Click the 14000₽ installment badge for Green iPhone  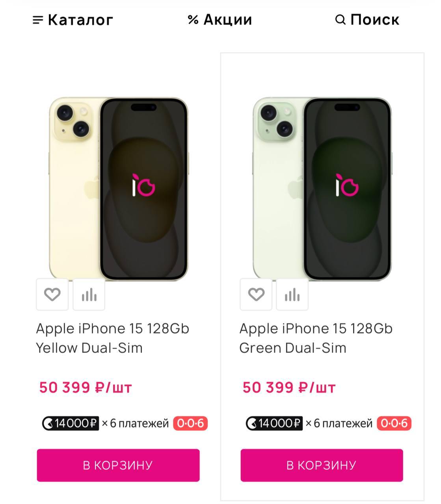(x=274, y=423)
